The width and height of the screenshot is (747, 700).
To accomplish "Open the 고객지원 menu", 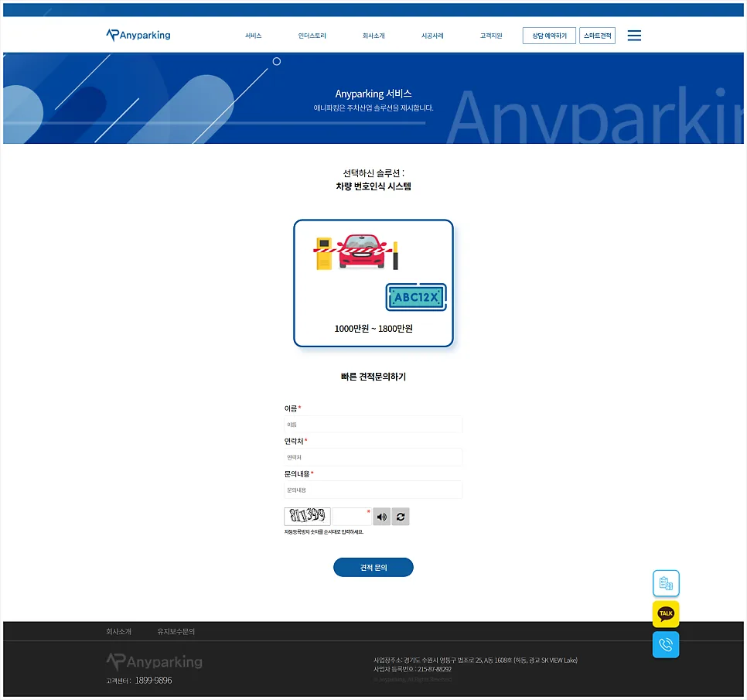I will pyautogui.click(x=491, y=36).
